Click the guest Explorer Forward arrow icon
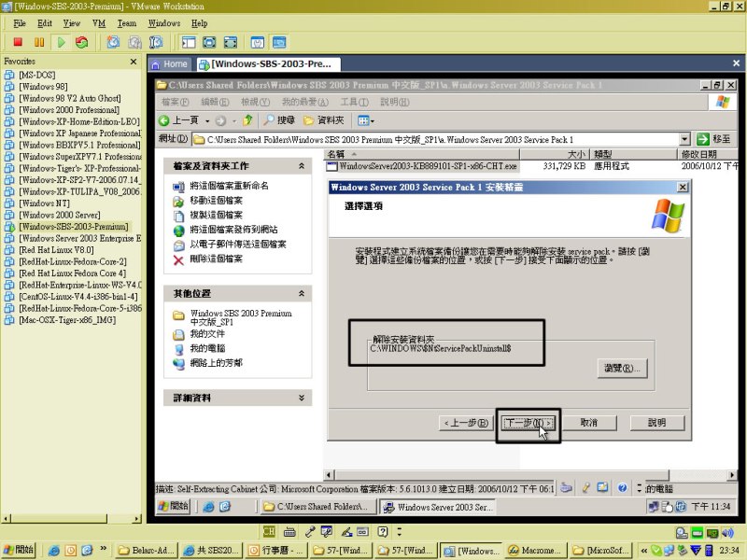This screenshot has height=560, width=747. pos(220,121)
